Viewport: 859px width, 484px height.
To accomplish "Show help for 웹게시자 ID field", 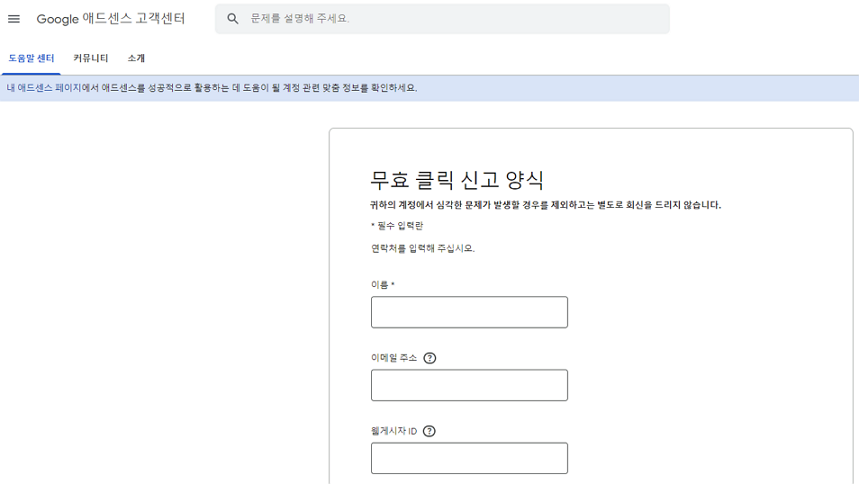I will 430,431.
